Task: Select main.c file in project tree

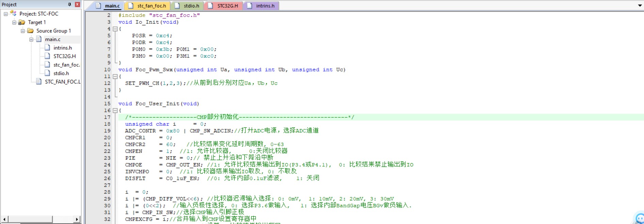Action: 53,39
